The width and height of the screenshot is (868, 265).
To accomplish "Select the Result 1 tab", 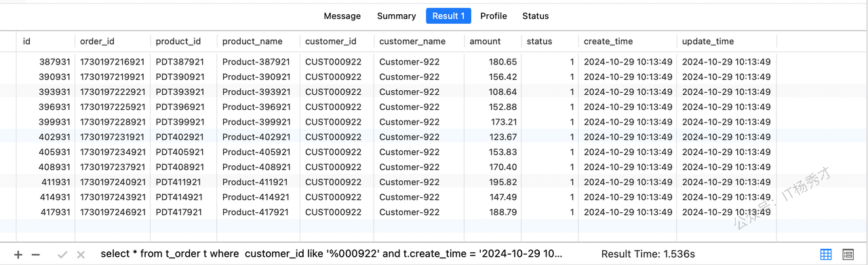I will tap(448, 16).
